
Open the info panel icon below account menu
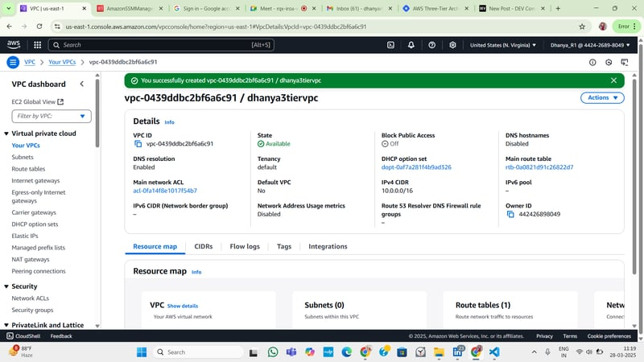(592, 63)
